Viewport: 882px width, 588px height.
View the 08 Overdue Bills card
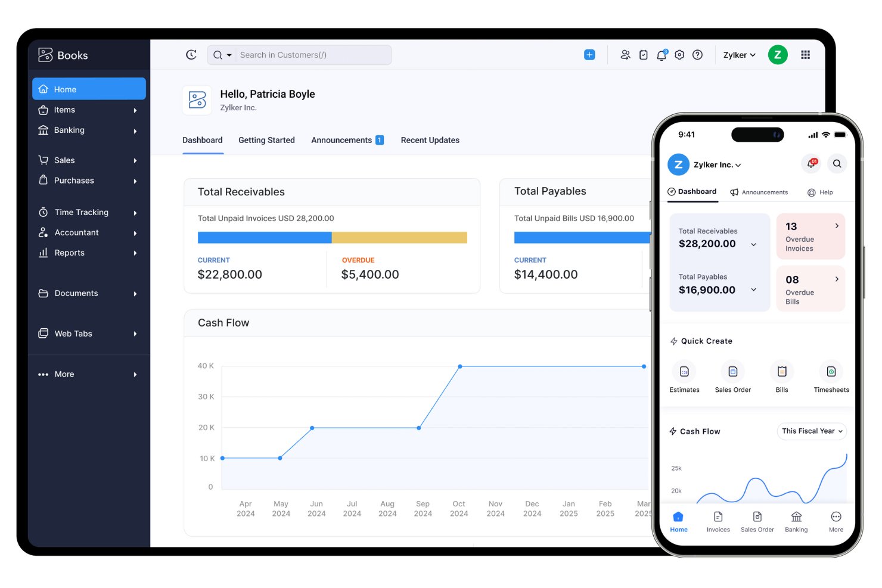tap(810, 289)
